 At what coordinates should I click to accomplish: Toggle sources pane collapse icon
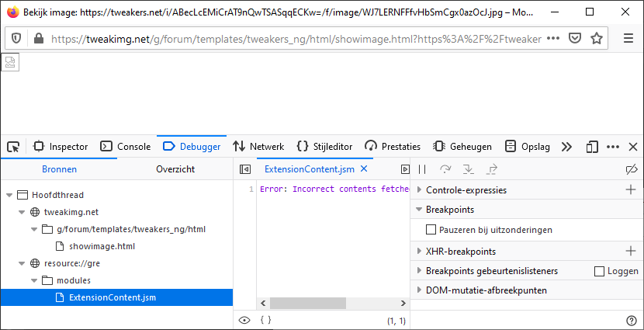coord(245,169)
